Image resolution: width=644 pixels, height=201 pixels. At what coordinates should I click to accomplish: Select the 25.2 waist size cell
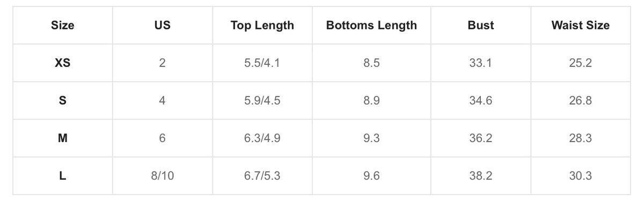point(580,63)
